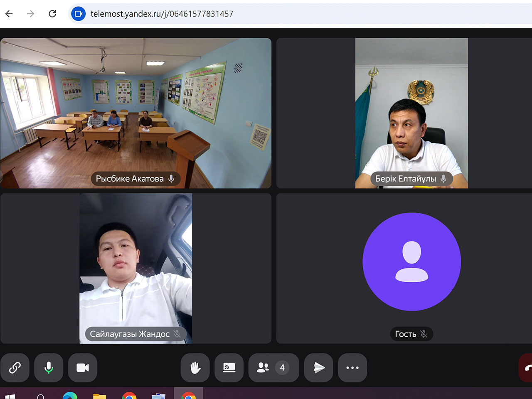The image size is (532, 399).
Task: Select Рысбике Акатова's video tile
Action: pyautogui.click(x=135, y=113)
